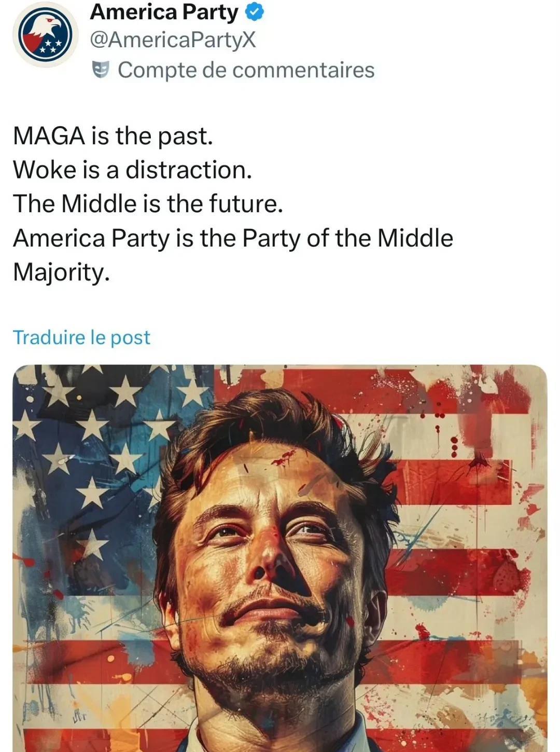Screen dimensions: 560x752
Task: Click the red stripes on image right side
Action: [467, 519]
